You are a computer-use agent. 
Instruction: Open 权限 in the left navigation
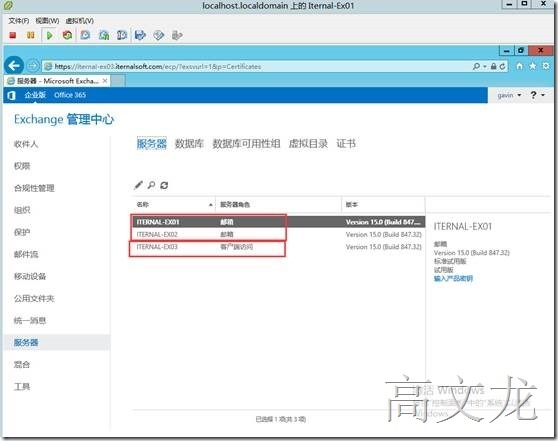coord(22,166)
